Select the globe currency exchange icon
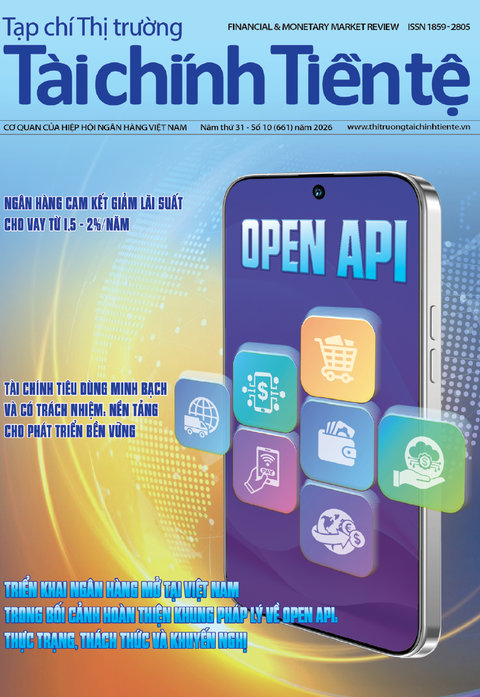Image resolution: width=480 pixels, height=697 pixels. pyautogui.click(x=337, y=530)
